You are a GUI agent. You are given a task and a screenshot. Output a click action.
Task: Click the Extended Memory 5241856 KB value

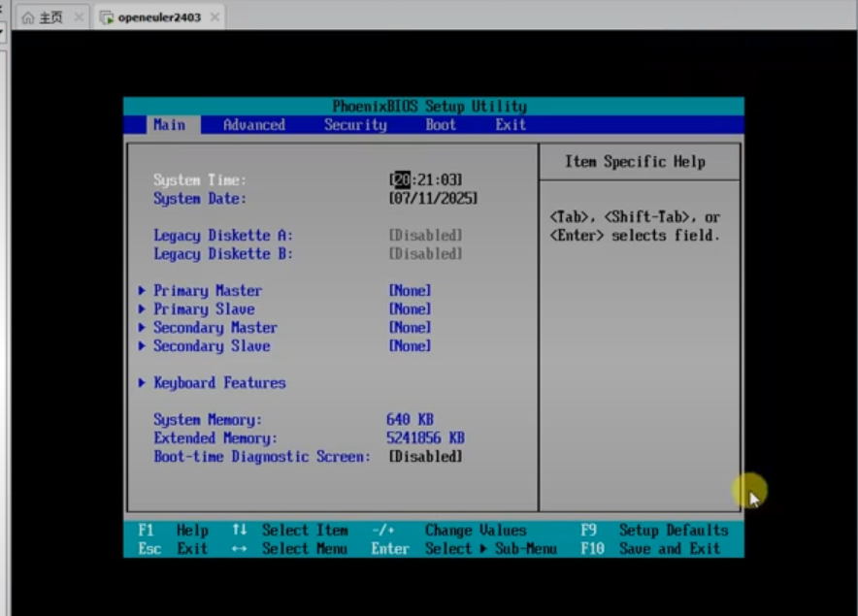tap(425, 438)
